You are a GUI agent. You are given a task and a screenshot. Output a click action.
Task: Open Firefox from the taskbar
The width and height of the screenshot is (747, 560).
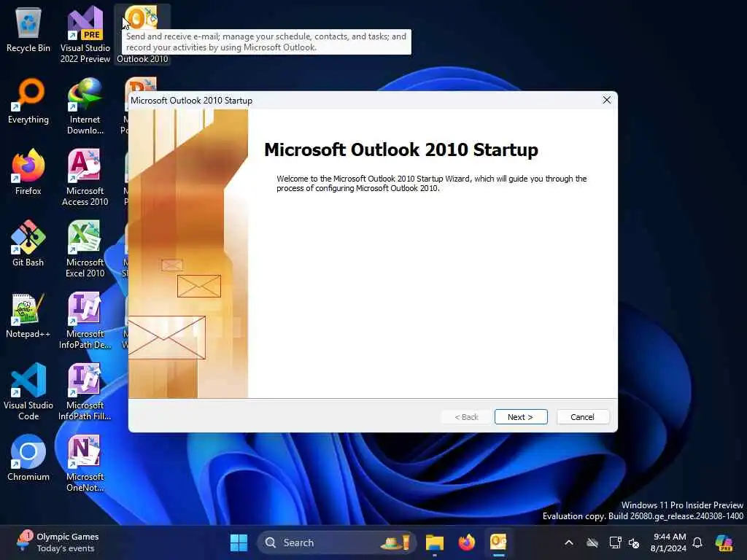point(466,542)
